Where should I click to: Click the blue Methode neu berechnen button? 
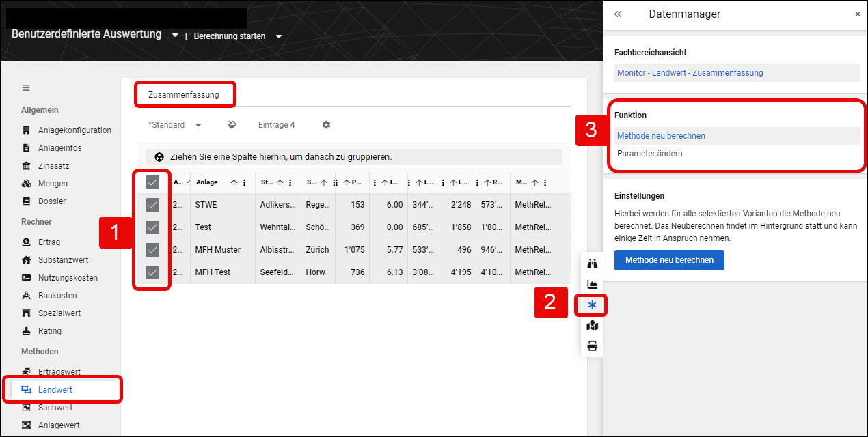669,260
